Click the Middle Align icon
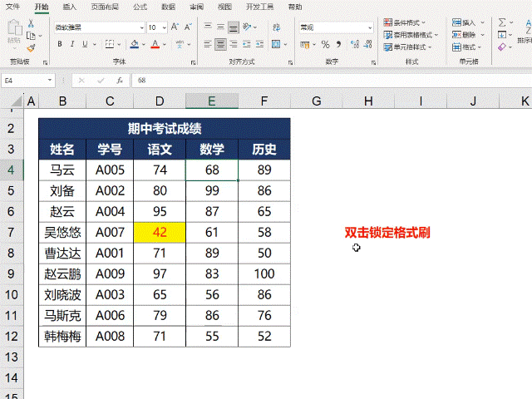Screen dimensions: 532x399 (x=220, y=27)
